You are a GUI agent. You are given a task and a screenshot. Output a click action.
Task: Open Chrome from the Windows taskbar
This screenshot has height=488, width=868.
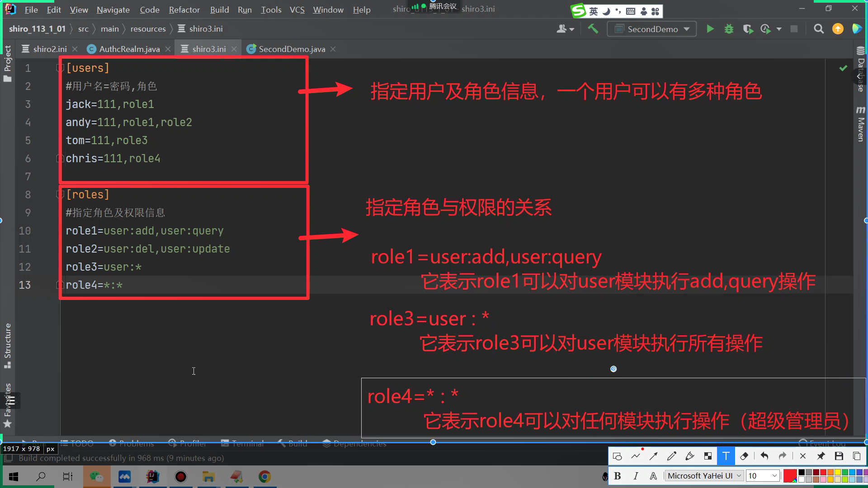coord(264,477)
